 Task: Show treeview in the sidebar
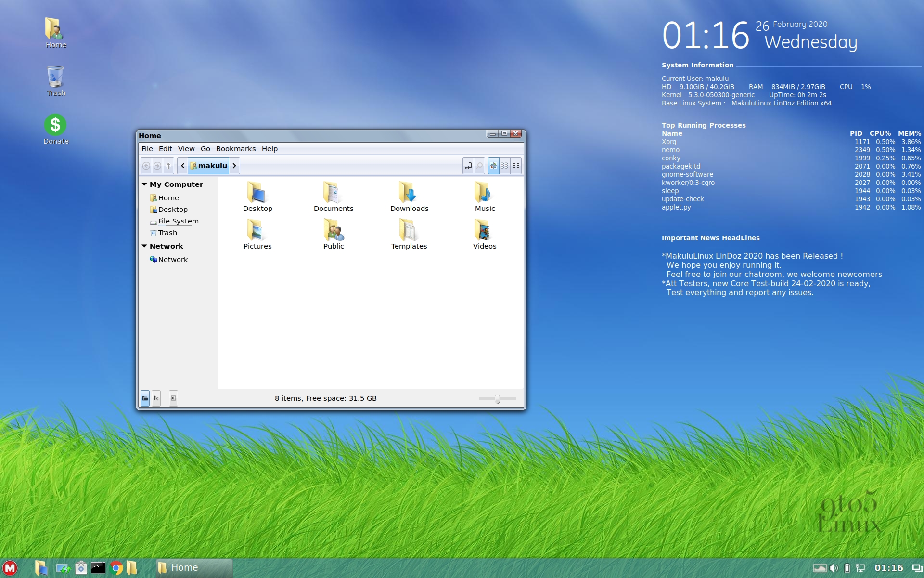click(x=156, y=398)
